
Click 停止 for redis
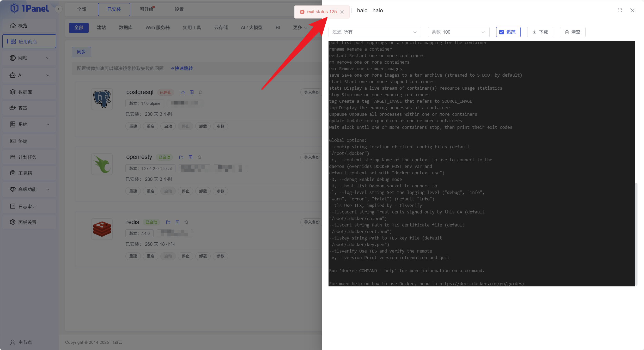pos(186,256)
